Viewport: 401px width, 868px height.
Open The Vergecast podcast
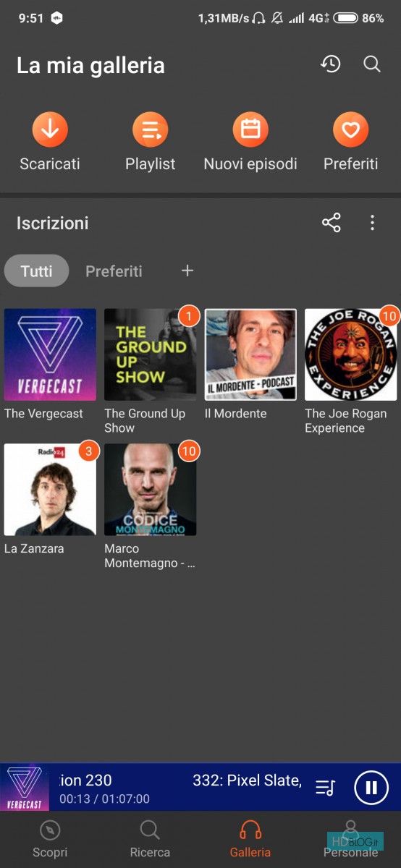[x=50, y=354]
